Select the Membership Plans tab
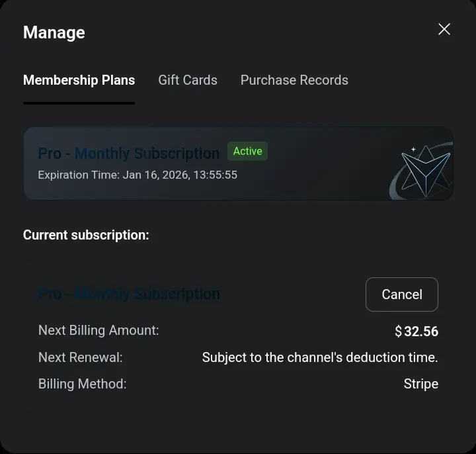 (79, 80)
